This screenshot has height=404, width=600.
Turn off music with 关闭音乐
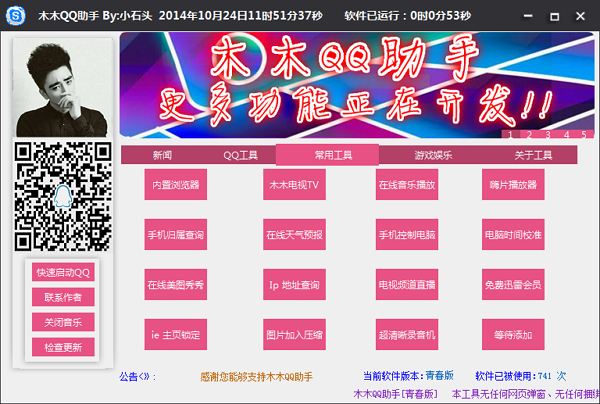63,322
